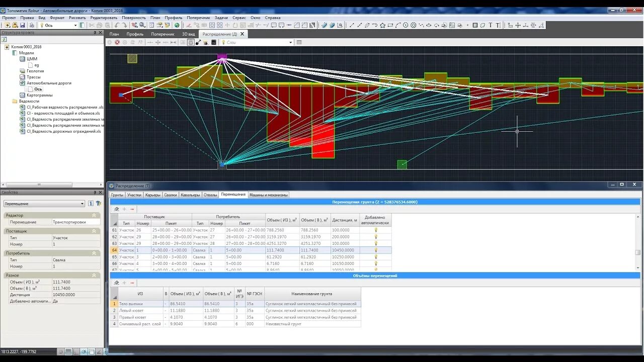This screenshot has width=644, height=362.
Task: Open the 'Карьеры' tab
Action: [153, 195]
